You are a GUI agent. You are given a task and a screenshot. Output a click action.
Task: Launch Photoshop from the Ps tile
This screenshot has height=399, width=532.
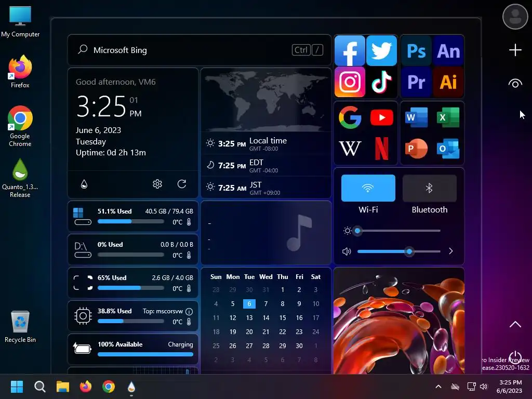416,51
